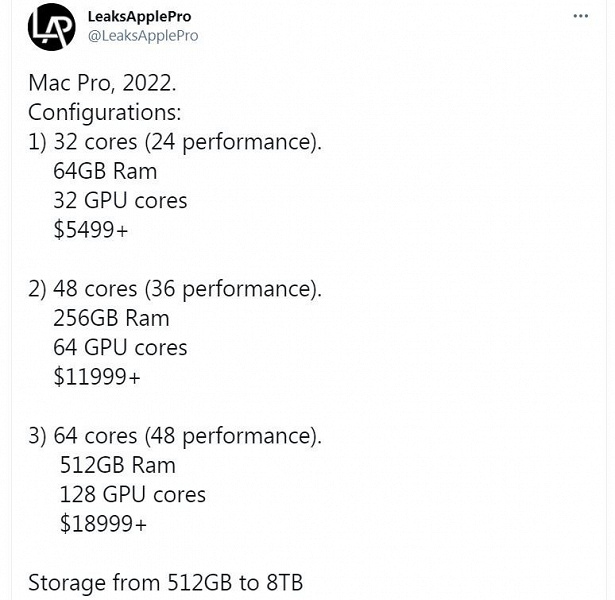Screen dimensions: 615x600
Task: Select the "64 cores (48 performance)" line
Action: coord(187,436)
